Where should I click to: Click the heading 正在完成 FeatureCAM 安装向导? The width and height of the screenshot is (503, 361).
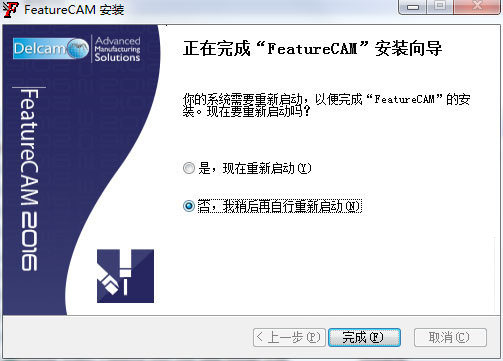(312, 49)
